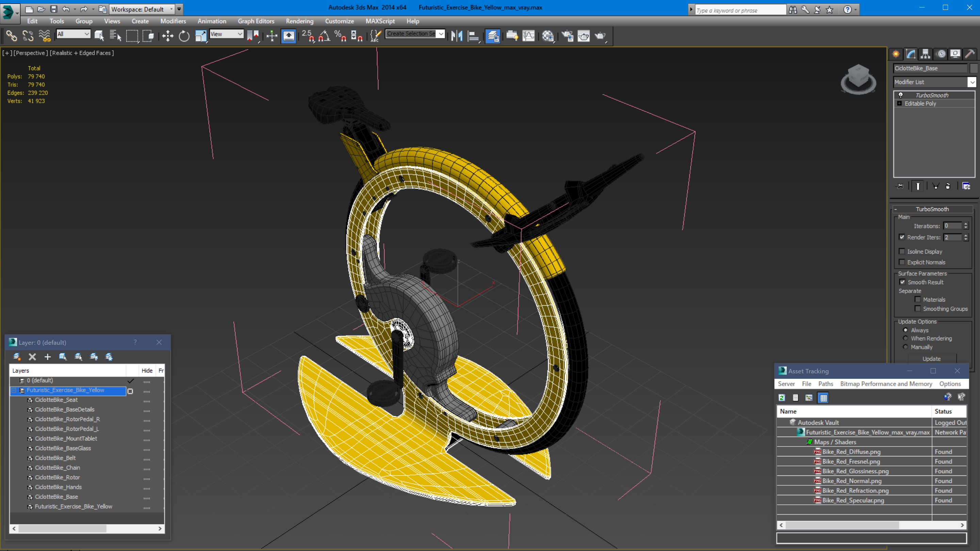Enable the Isoline Display checkbox
This screenshot has width=980, height=551.
pos(902,251)
